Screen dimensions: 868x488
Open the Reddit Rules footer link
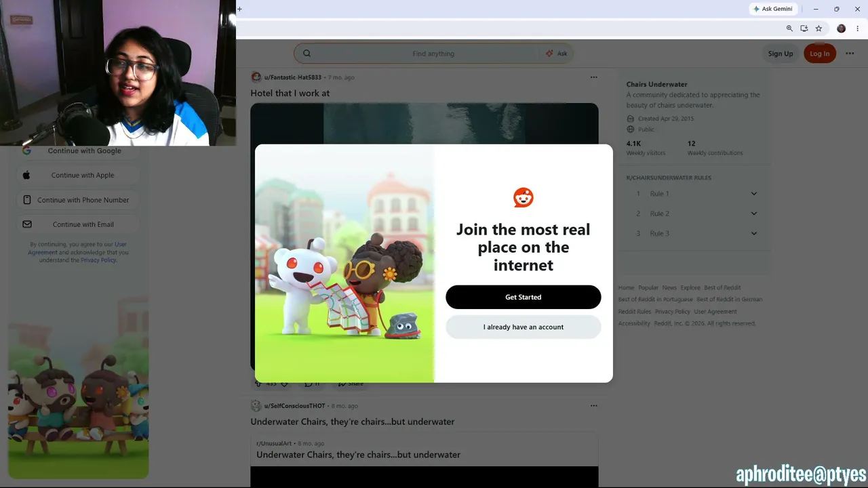635,312
